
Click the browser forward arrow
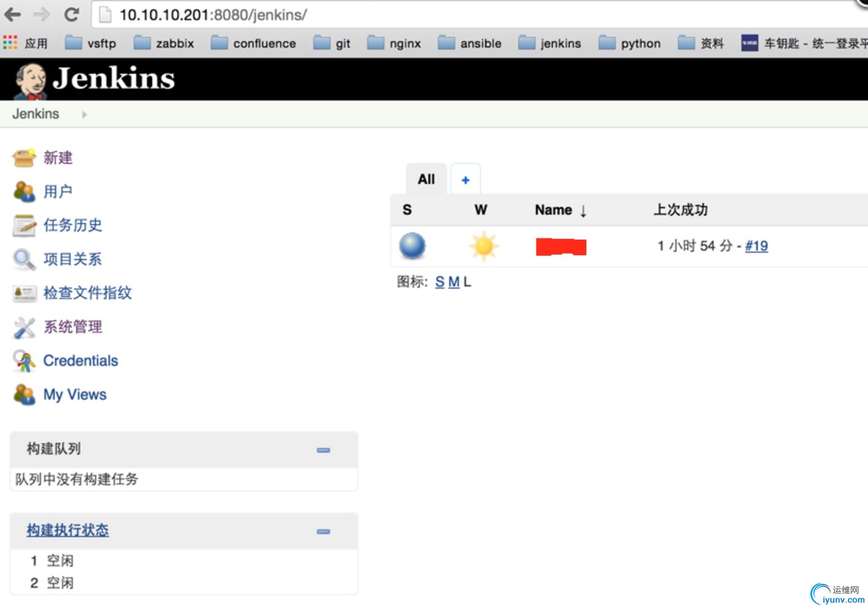pyautogui.click(x=41, y=15)
